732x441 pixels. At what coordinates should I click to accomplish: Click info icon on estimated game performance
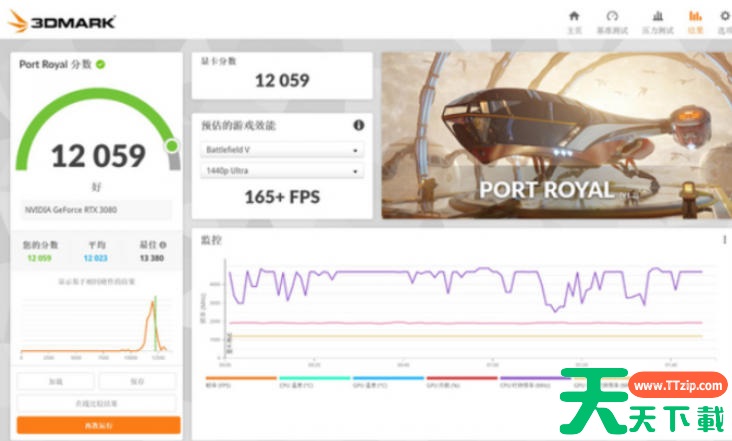pyautogui.click(x=359, y=125)
